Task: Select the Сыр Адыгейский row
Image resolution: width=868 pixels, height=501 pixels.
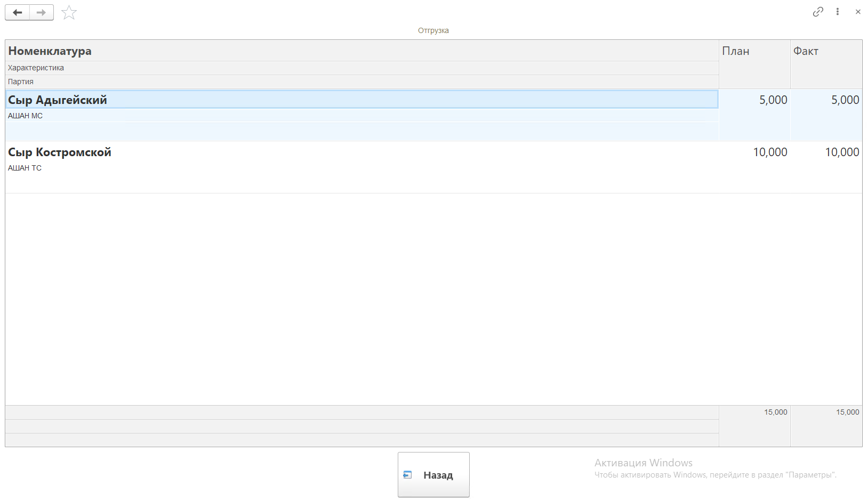Action: coord(58,100)
